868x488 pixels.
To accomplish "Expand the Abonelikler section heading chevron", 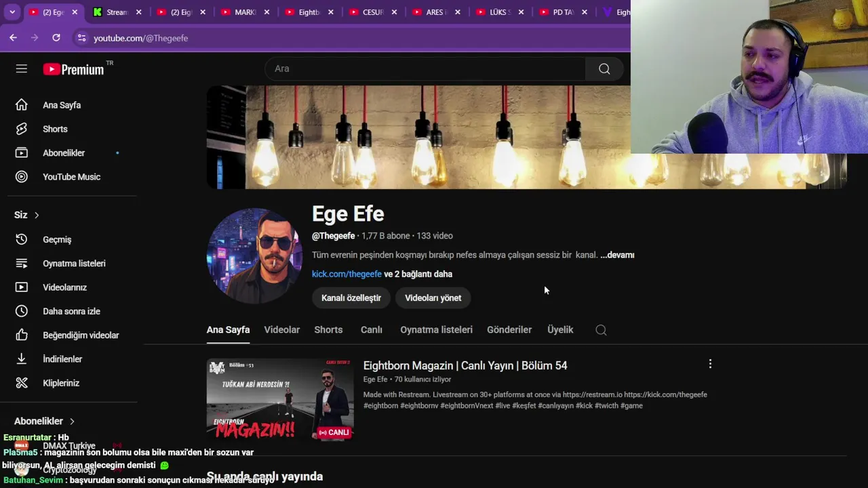I will click(x=72, y=421).
